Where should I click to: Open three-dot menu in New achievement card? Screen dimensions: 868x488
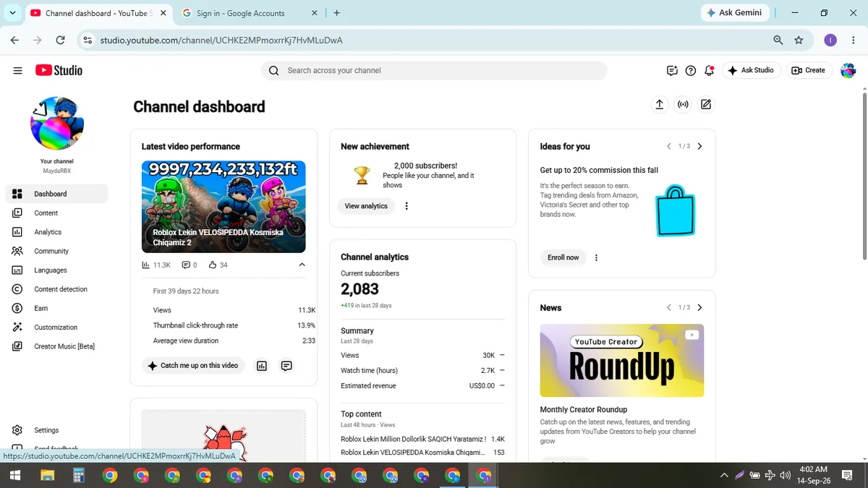pyautogui.click(x=407, y=206)
